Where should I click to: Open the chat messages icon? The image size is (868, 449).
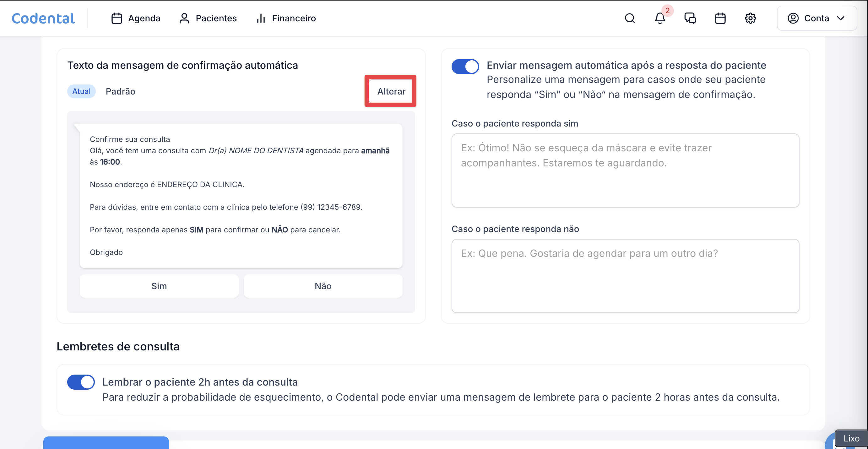tap(690, 18)
